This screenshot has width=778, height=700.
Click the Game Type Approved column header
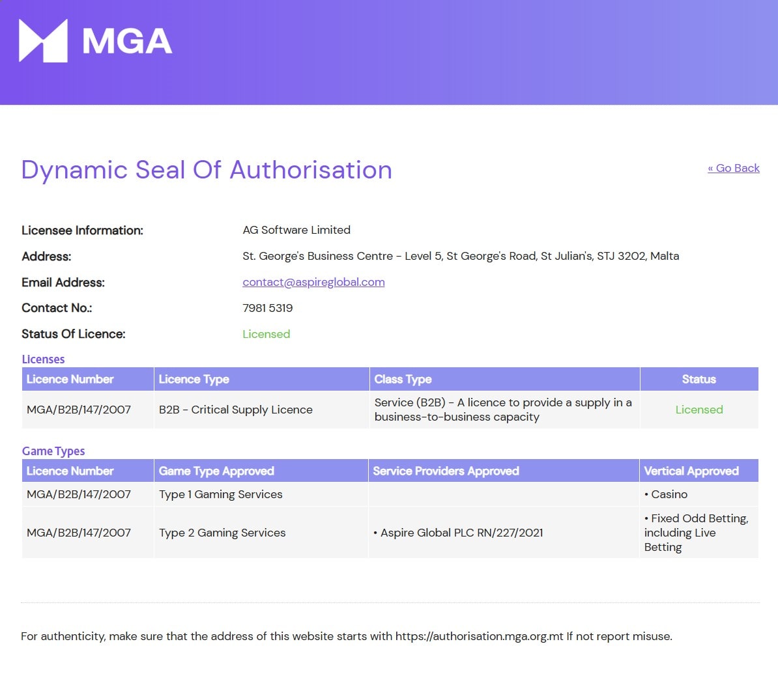click(x=216, y=471)
